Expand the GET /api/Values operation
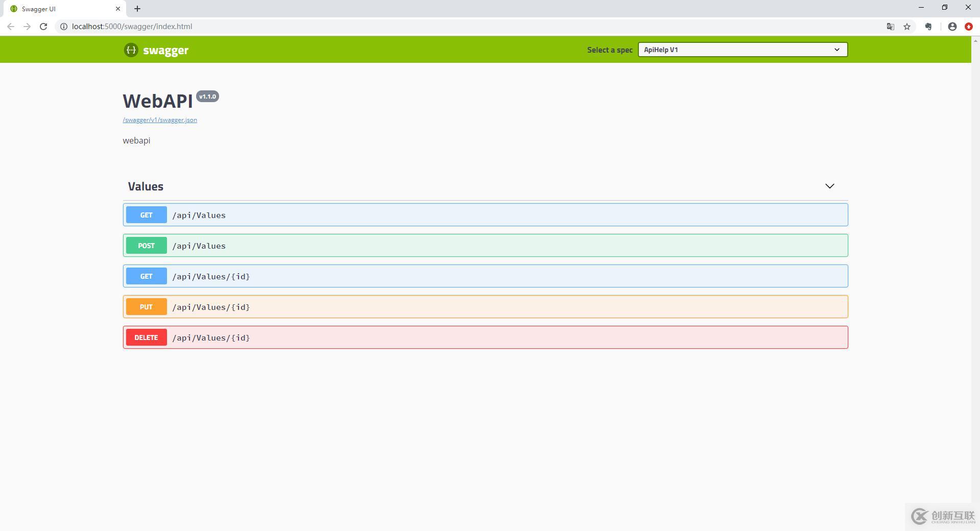Viewport: 980px width, 531px height. (x=485, y=215)
